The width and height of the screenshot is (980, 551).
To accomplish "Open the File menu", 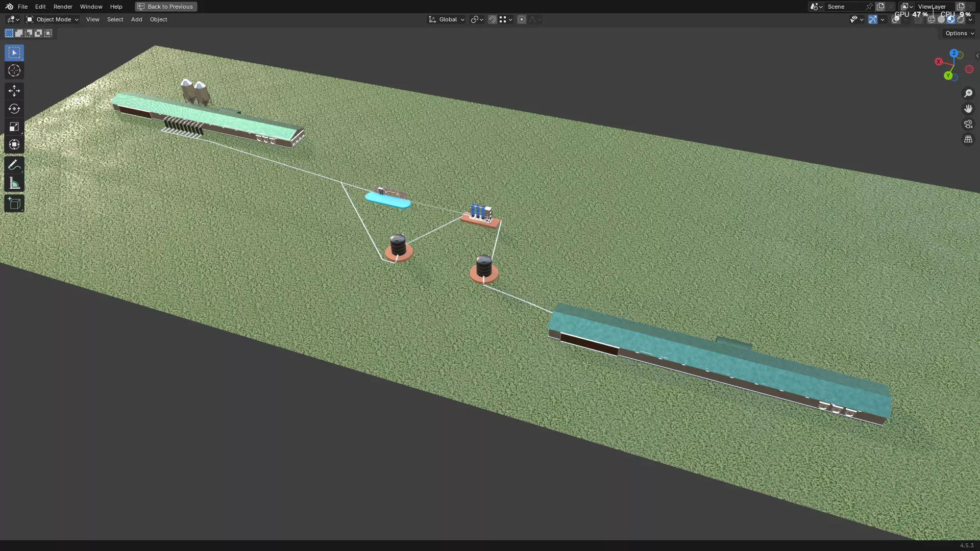I will coord(22,7).
